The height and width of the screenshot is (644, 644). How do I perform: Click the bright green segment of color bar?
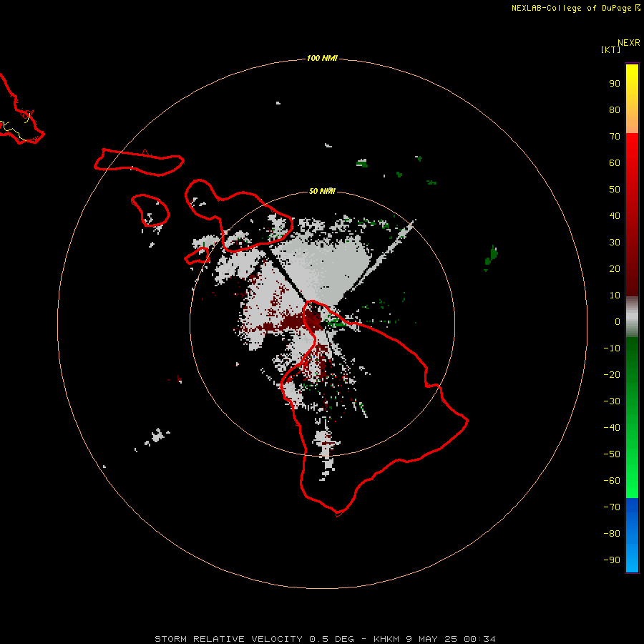tap(632, 484)
